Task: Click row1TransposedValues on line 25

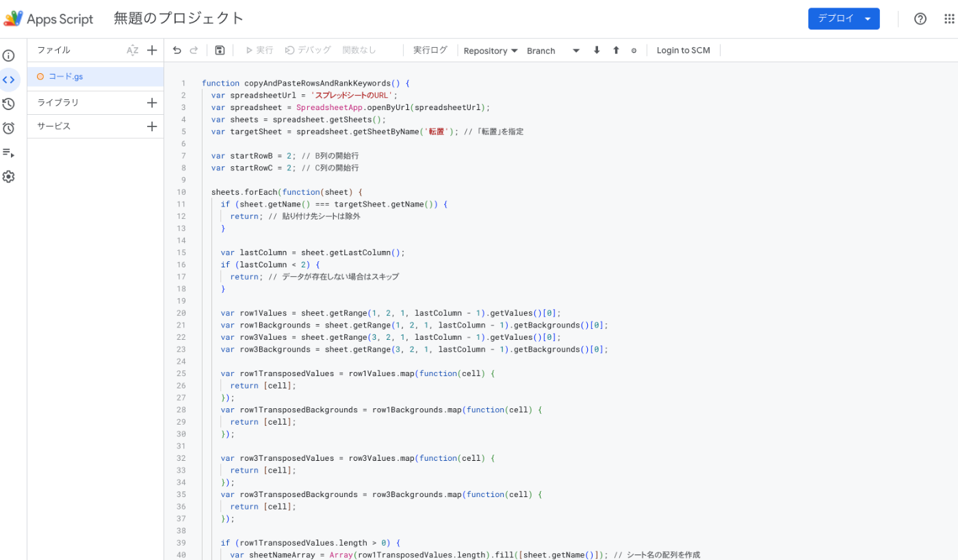Action: pos(287,374)
